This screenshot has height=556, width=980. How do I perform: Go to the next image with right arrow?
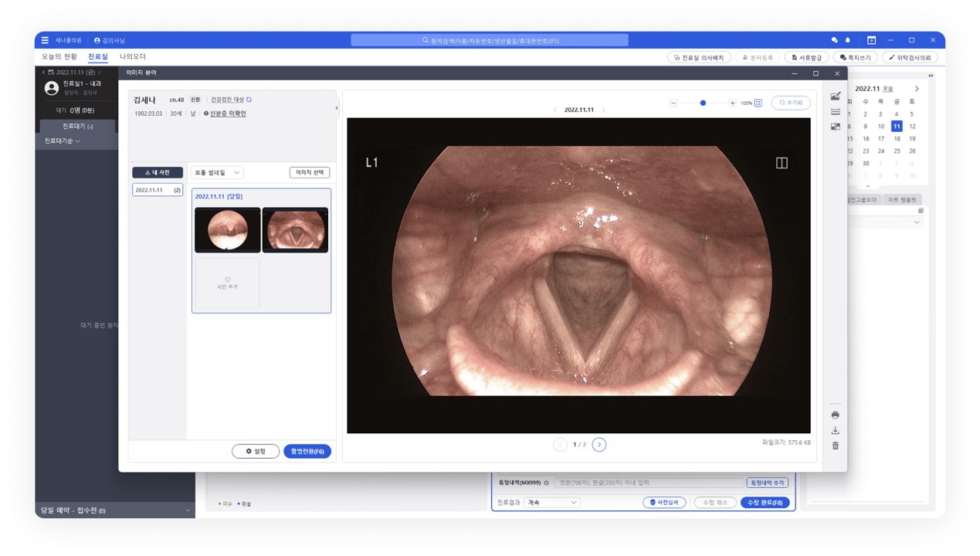click(x=599, y=445)
